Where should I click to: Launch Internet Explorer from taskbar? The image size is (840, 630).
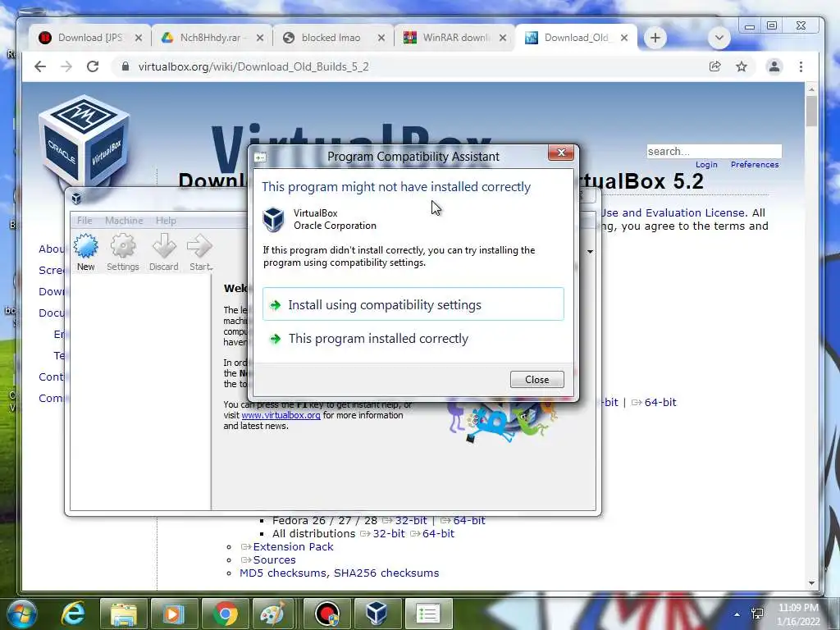coord(73,614)
